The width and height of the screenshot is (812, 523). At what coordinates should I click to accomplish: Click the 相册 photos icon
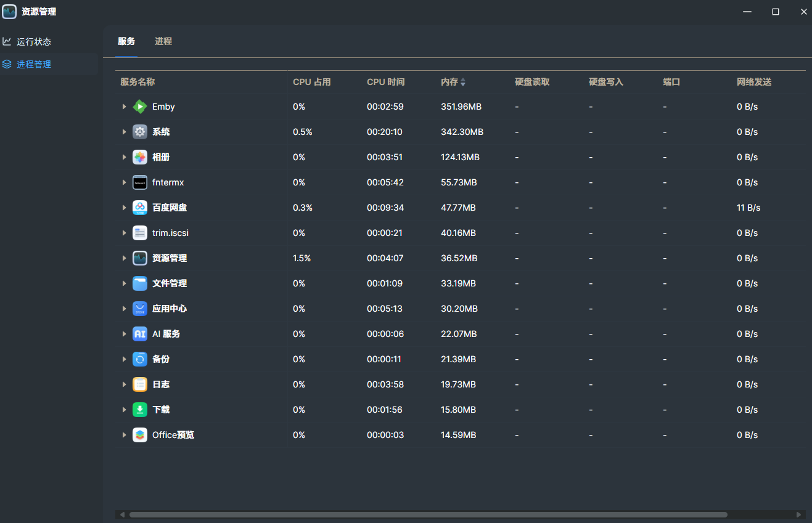tap(140, 157)
